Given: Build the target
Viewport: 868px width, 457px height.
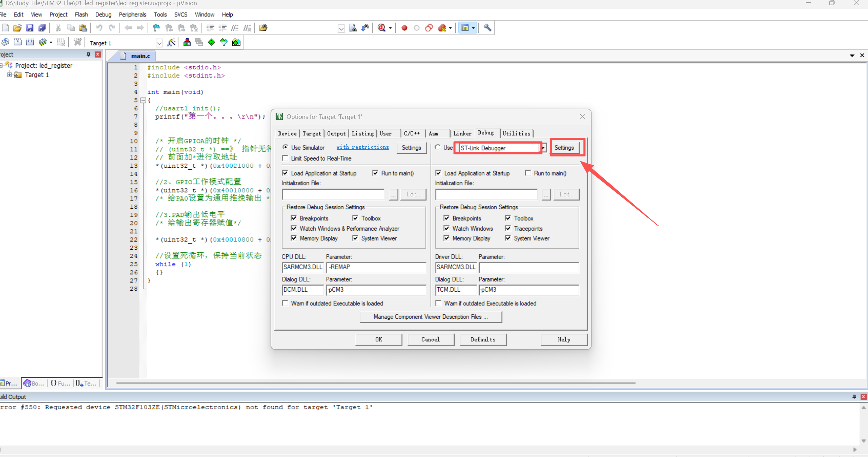Looking at the screenshot, I should pyautogui.click(x=17, y=42).
